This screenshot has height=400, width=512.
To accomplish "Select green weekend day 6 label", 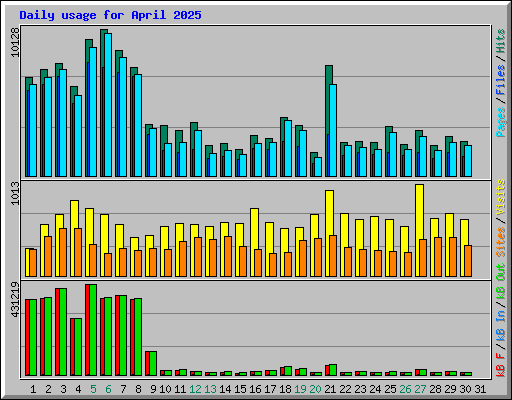I will (x=108, y=389).
